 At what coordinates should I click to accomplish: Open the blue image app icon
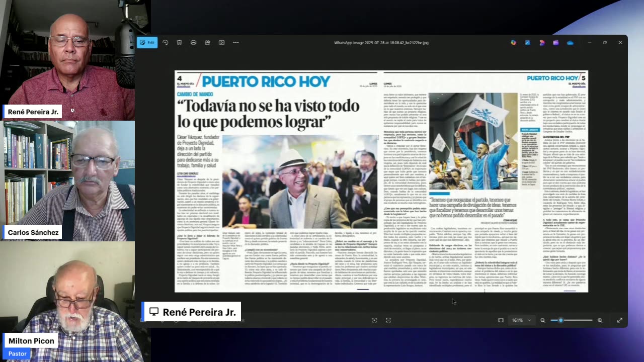pyautogui.click(x=527, y=43)
